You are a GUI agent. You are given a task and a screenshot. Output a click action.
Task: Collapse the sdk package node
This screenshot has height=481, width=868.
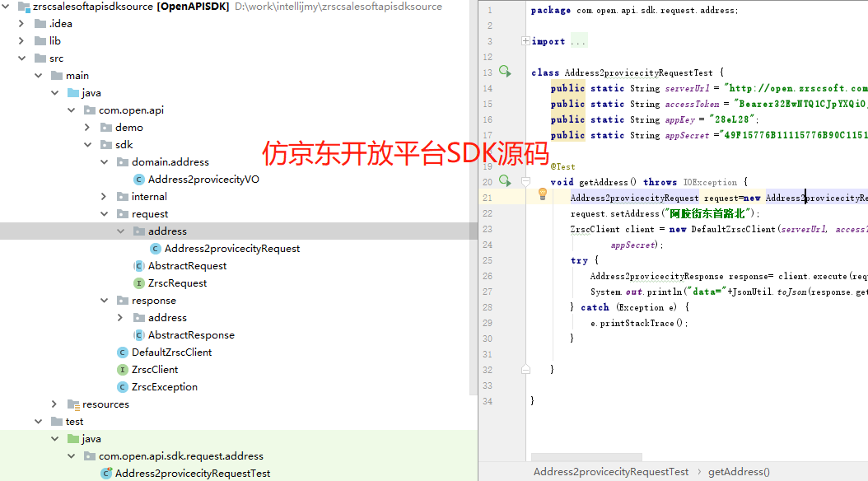pos(87,145)
